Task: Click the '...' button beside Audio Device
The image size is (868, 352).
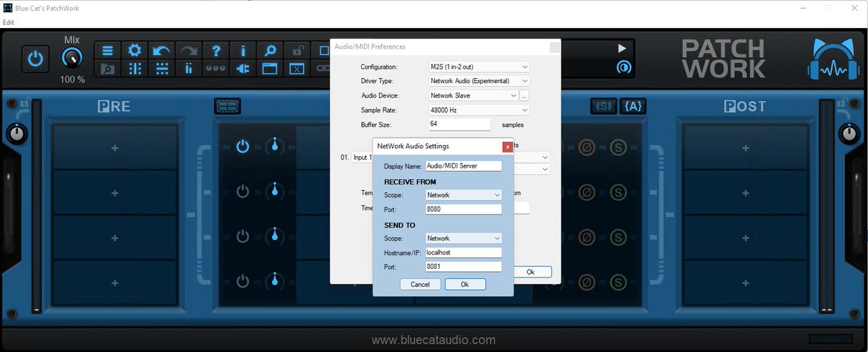Action: point(524,95)
